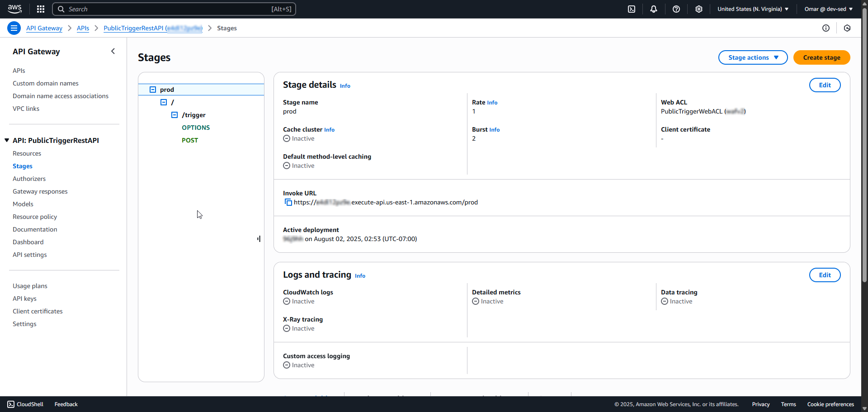This screenshot has height=412, width=868.
Task: Open the API Gateway breadcrumb link
Action: coord(44,28)
